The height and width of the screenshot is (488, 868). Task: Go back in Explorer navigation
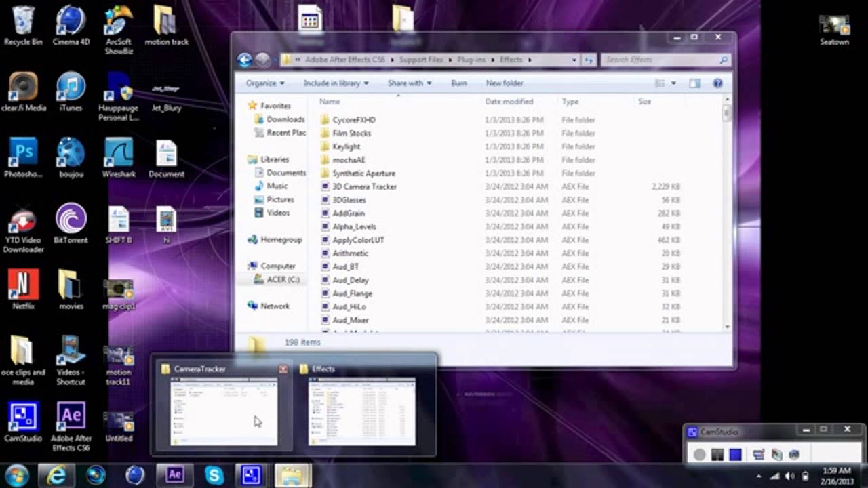point(245,60)
